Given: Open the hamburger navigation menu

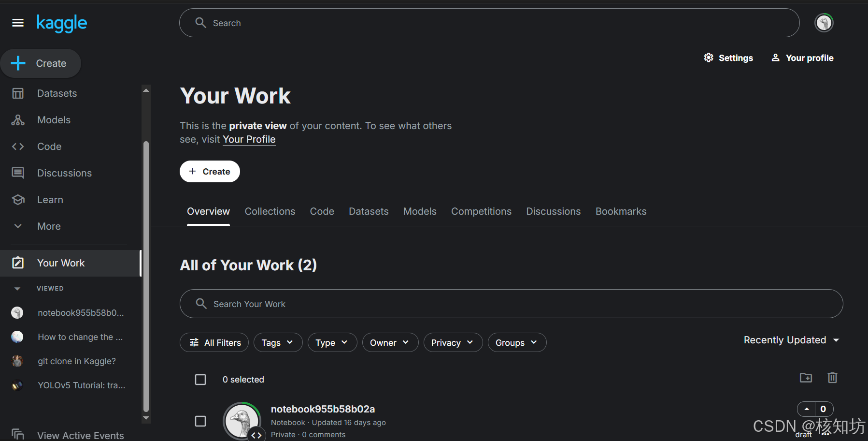Looking at the screenshot, I should [x=18, y=23].
